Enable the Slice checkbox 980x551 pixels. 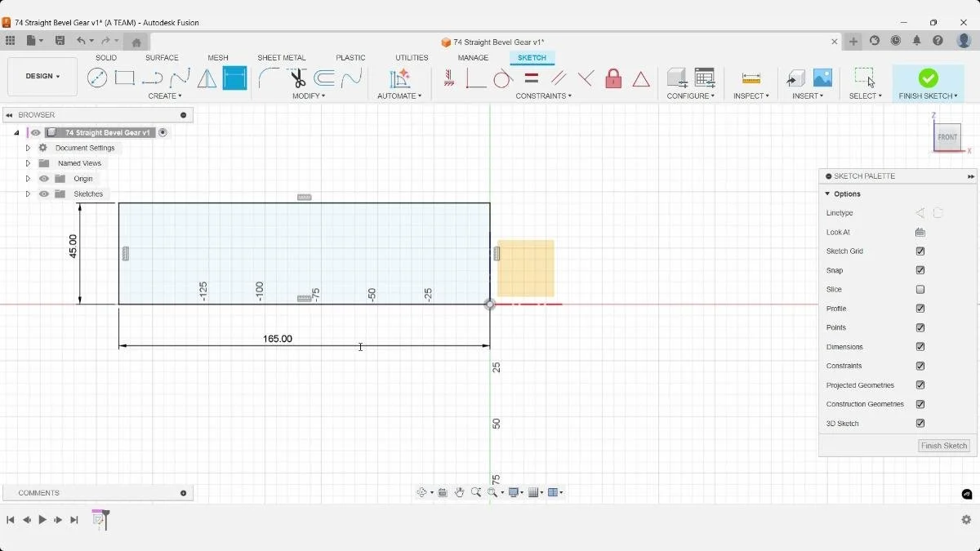click(920, 290)
